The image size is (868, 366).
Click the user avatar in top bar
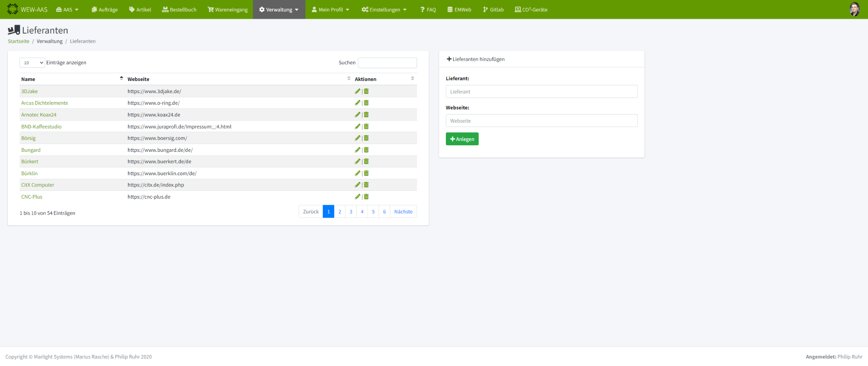pos(854,9)
